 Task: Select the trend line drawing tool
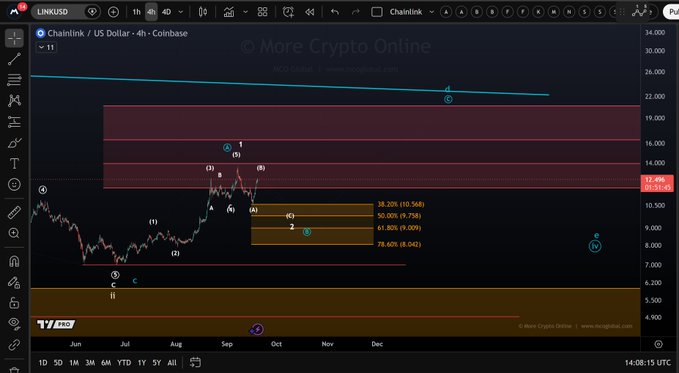(14, 59)
